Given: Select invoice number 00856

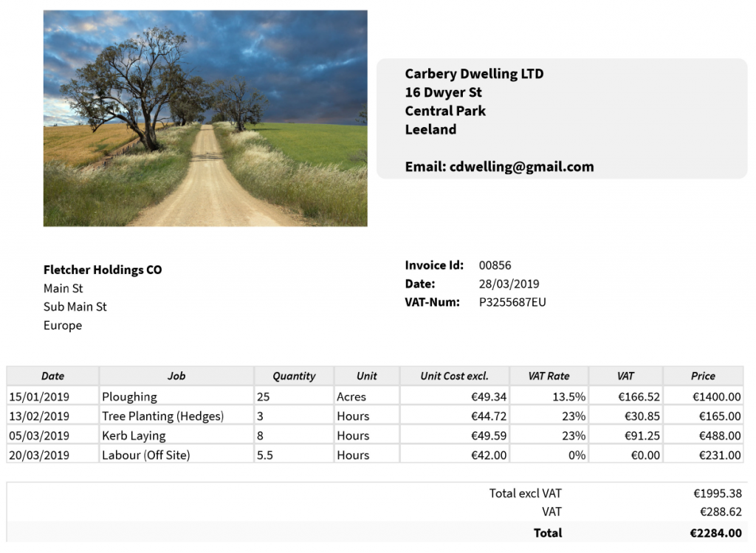Looking at the screenshot, I should click(495, 265).
